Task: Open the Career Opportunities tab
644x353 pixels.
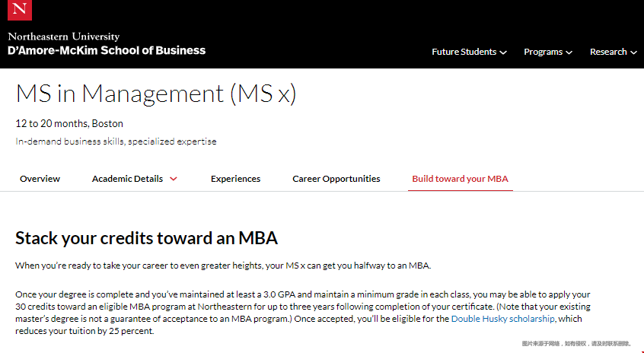Action: tap(336, 179)
